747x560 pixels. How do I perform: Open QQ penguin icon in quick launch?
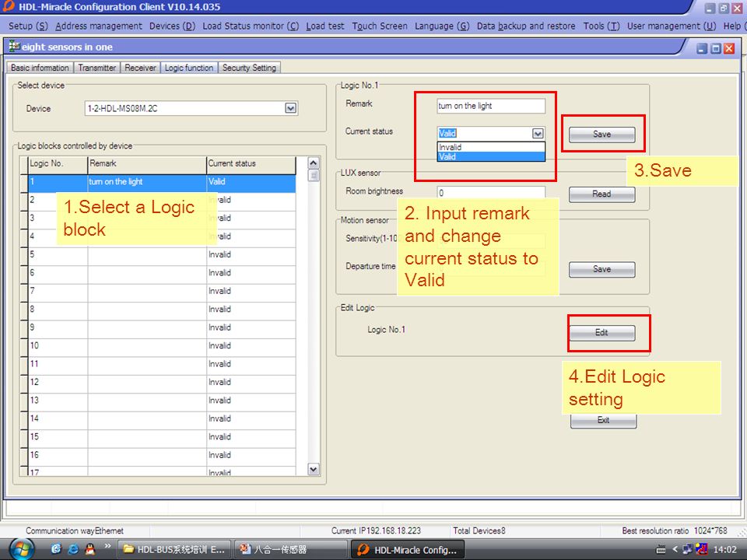89,549
